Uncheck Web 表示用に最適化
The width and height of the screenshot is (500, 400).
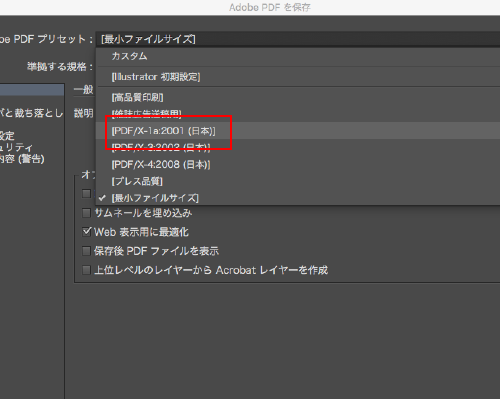click(x=86, y=232)
